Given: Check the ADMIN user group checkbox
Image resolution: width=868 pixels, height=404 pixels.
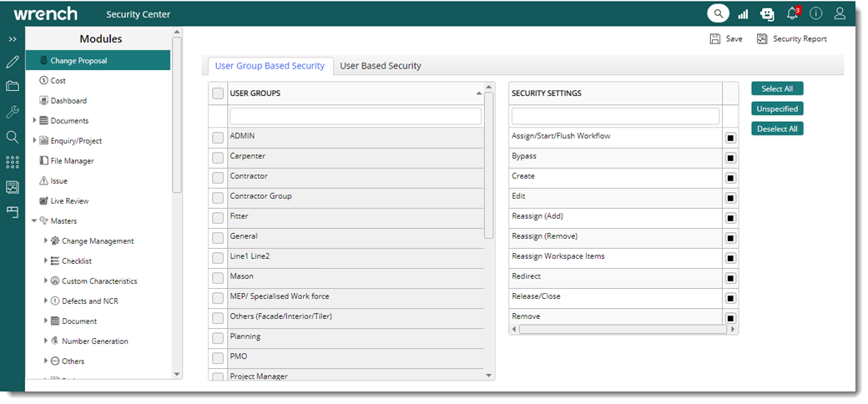Looking at the screenshot, I should (218, 137).
